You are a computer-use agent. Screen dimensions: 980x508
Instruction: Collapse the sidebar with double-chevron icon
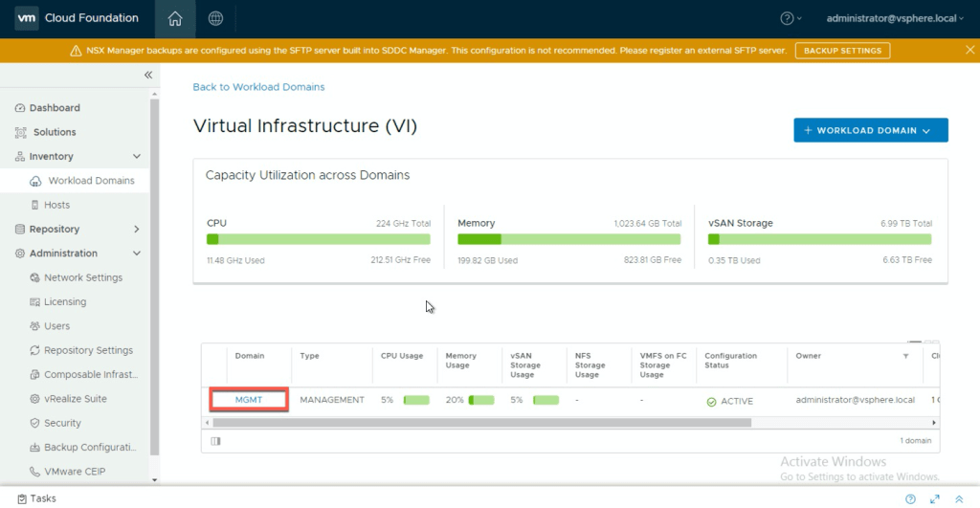[148, 75]
